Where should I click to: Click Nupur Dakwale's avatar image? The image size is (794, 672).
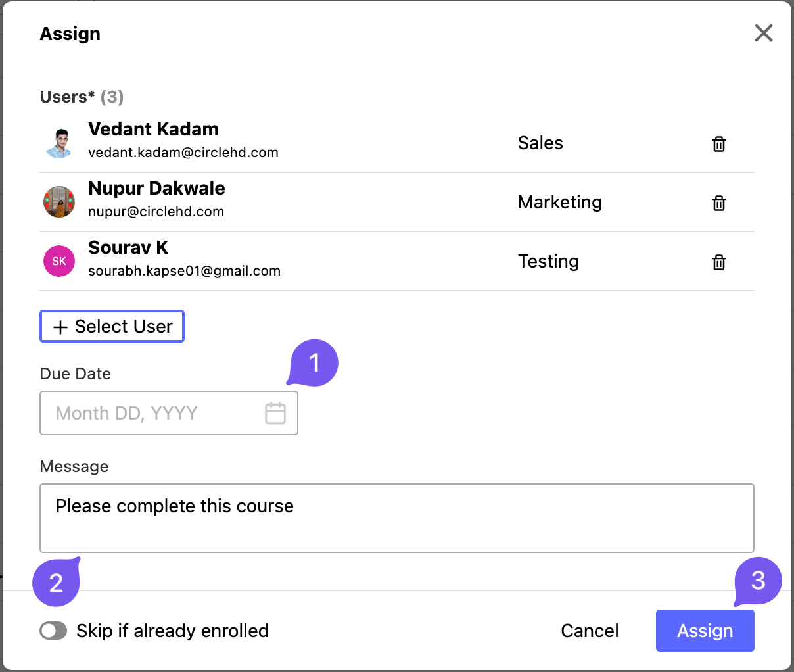coord(59,202)
